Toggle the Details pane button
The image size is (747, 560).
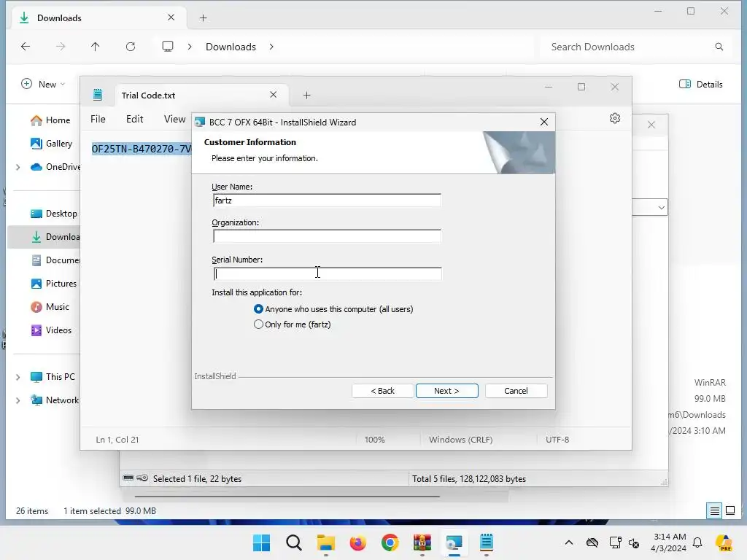pyautogui.click(x=701, y=85)
